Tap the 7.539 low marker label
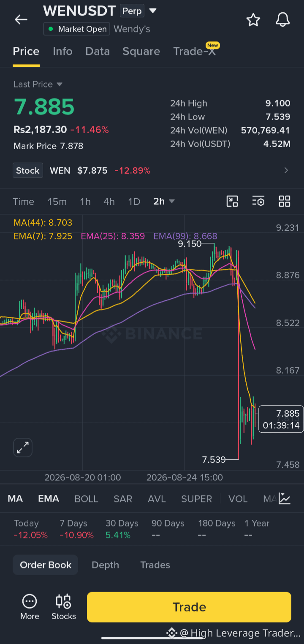This screenshot has height=644, width=304. (x=214, y=459)
